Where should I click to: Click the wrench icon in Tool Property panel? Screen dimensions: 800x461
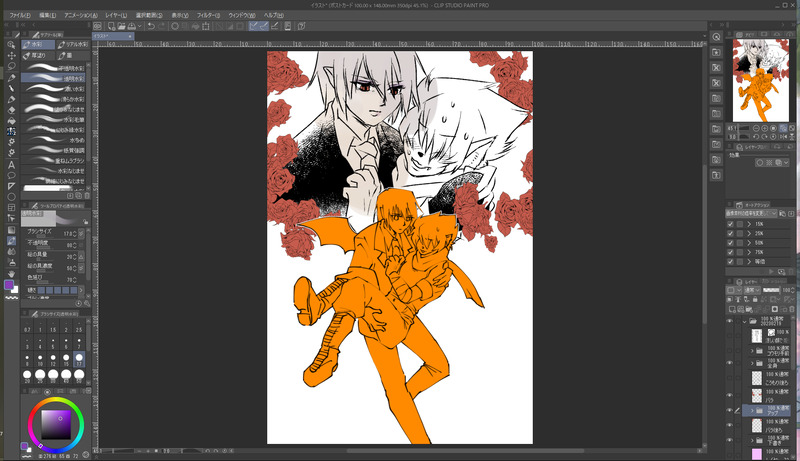click(87, 303)
